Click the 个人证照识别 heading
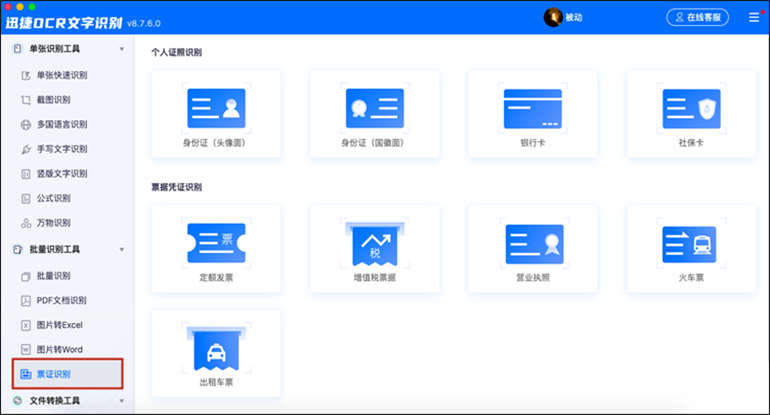This screenshot has height=415, width=770. [x=176, y=53]
